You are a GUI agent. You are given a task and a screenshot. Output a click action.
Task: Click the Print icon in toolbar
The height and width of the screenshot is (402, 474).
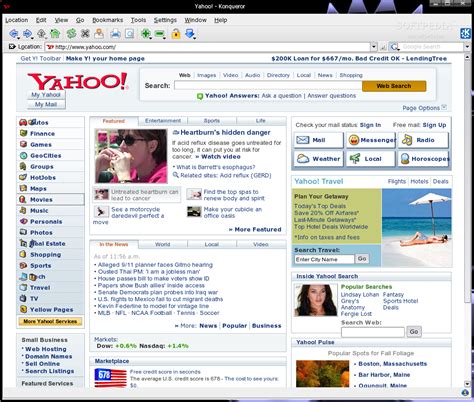coord(115,33)
